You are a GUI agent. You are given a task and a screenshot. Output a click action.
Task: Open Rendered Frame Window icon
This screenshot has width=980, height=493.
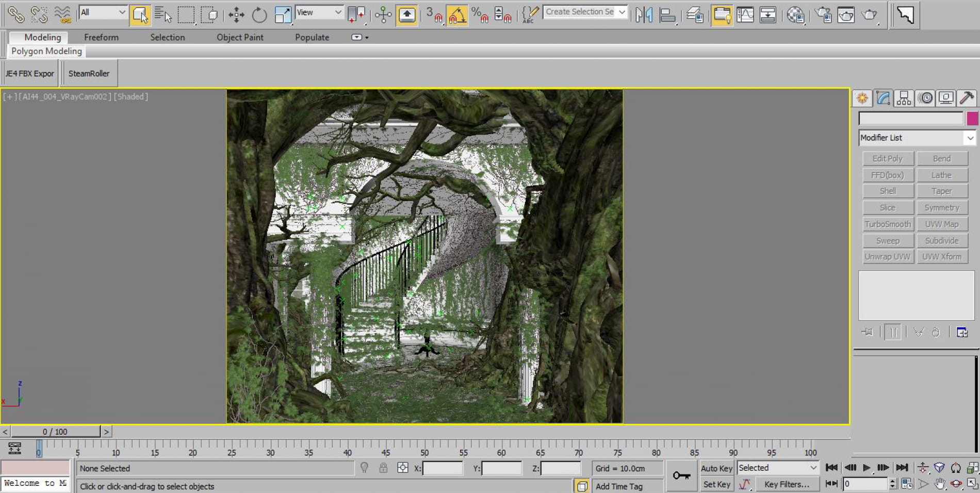click(846, 14)
